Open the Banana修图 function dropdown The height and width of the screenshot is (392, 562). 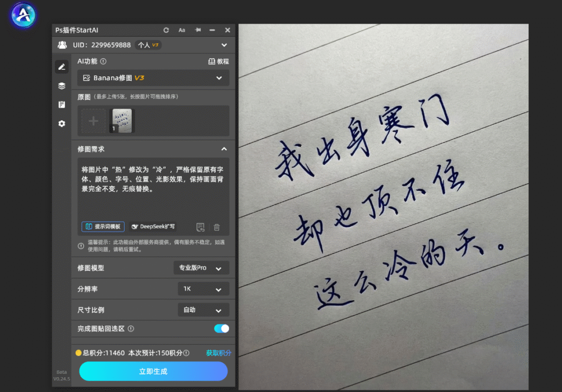pyautogui.click(x=153, y=78)
